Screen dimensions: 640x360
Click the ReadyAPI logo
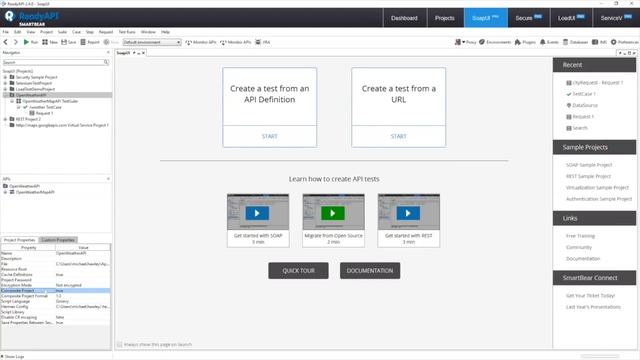31,18
